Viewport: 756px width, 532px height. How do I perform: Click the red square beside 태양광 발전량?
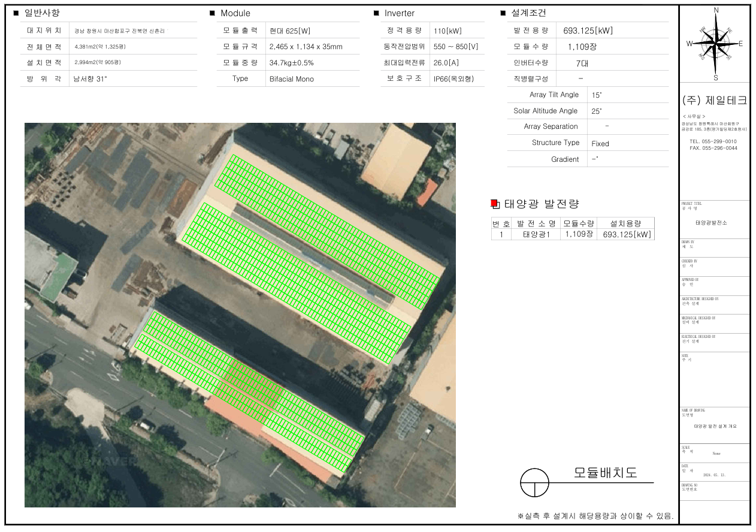(x=494, y=204)
